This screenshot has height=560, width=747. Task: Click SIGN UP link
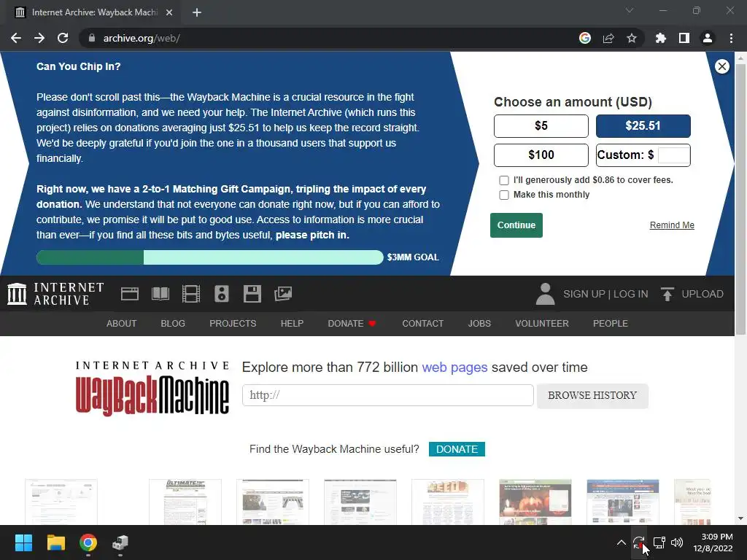(x=584, y=294)
